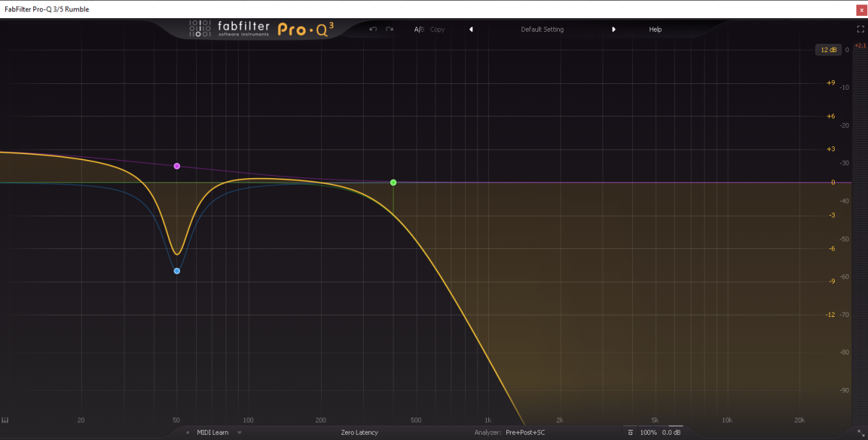
Task: Open the 12 dB display range selector
Action: click(x=827, y=50)
